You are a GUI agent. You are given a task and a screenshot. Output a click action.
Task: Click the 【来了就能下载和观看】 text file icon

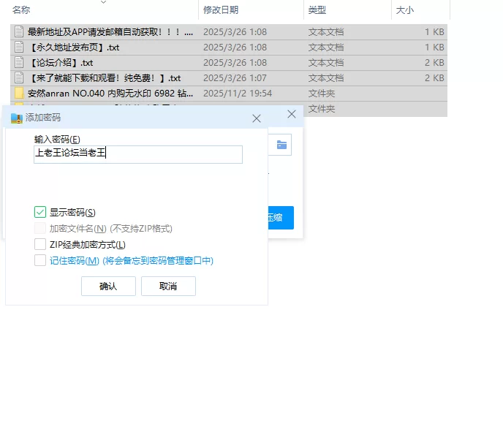[19, 78]
